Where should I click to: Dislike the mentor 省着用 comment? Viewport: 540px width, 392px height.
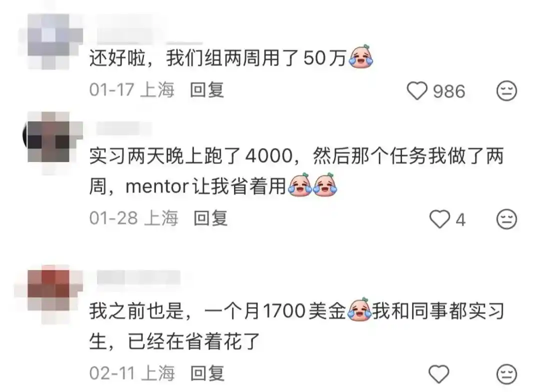(506, 219)
